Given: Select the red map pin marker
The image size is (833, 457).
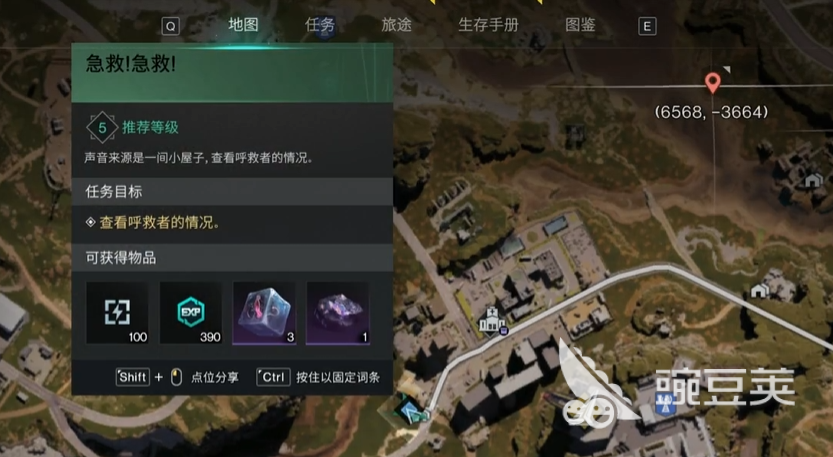Looking at the screenshot, I should 712,83.
